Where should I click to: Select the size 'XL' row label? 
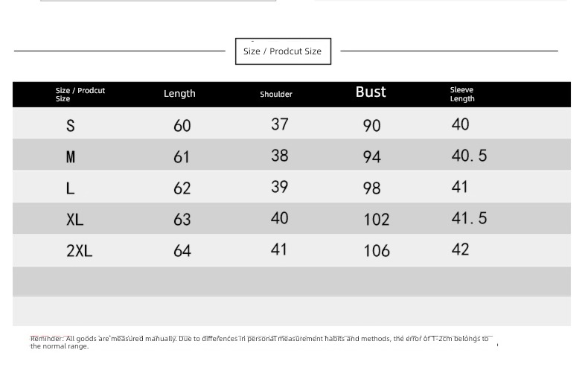pyautogui.click(x=74, y=220)
